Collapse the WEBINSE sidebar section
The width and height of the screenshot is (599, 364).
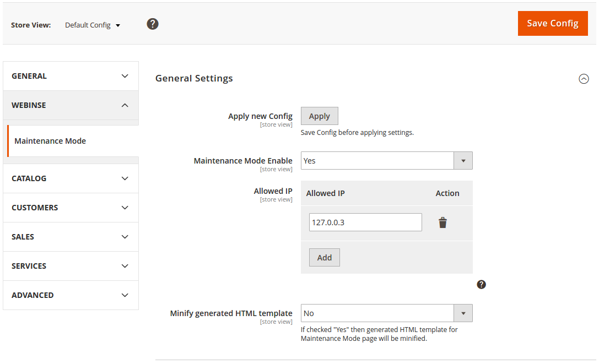71,105
